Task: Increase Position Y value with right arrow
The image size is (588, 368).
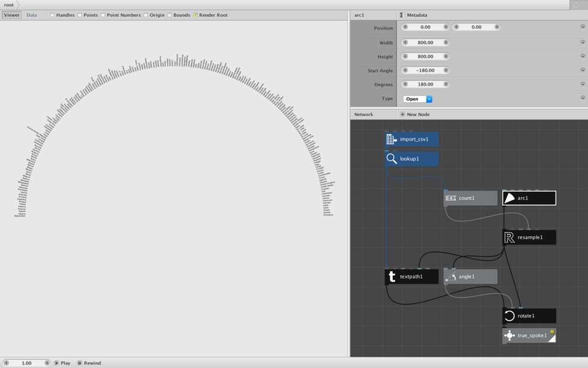Action: pyautogui.click(x=497, y=27)
